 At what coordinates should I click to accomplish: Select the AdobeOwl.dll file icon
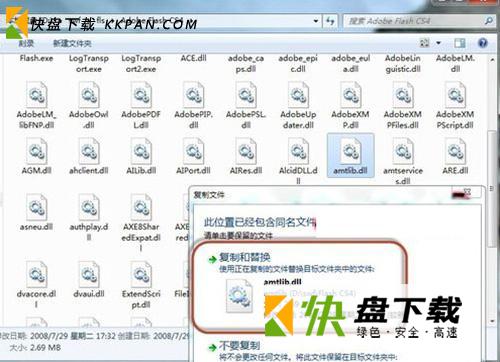(89, 95)
